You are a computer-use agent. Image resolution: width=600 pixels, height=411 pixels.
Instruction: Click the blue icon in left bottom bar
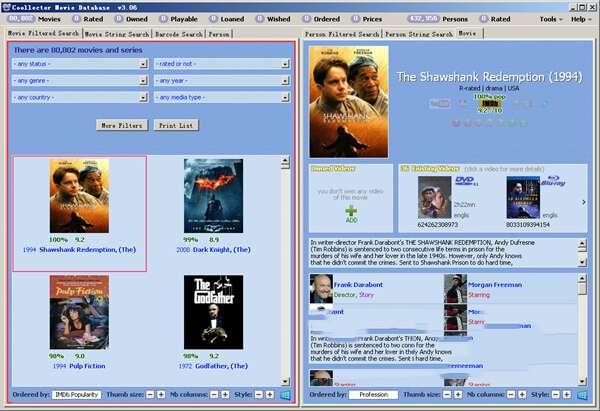[x=285, y=395]
